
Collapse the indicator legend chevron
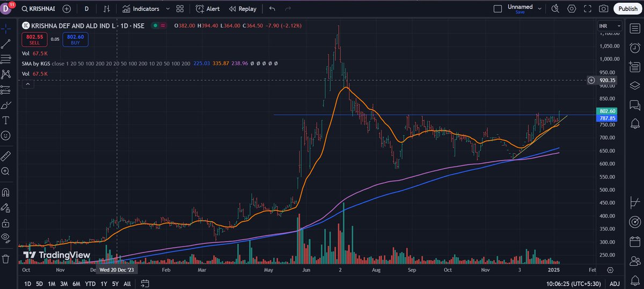click(x=28, y=84)
